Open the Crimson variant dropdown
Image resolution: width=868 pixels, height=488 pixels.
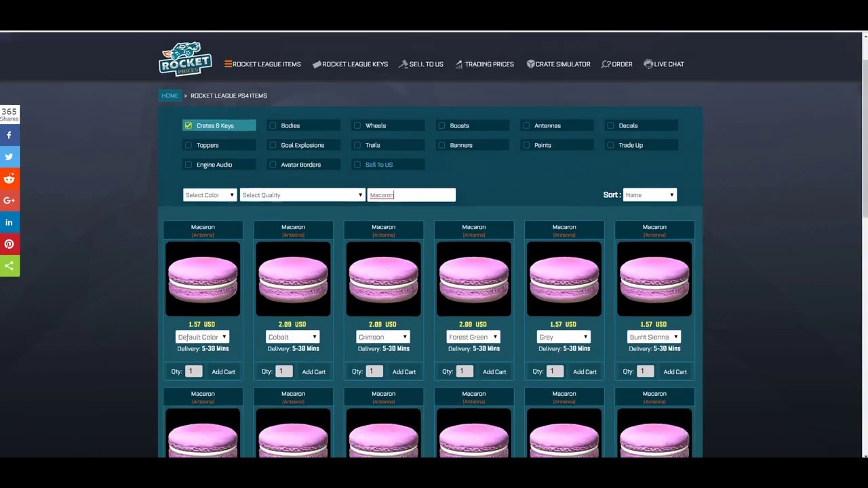382,337
